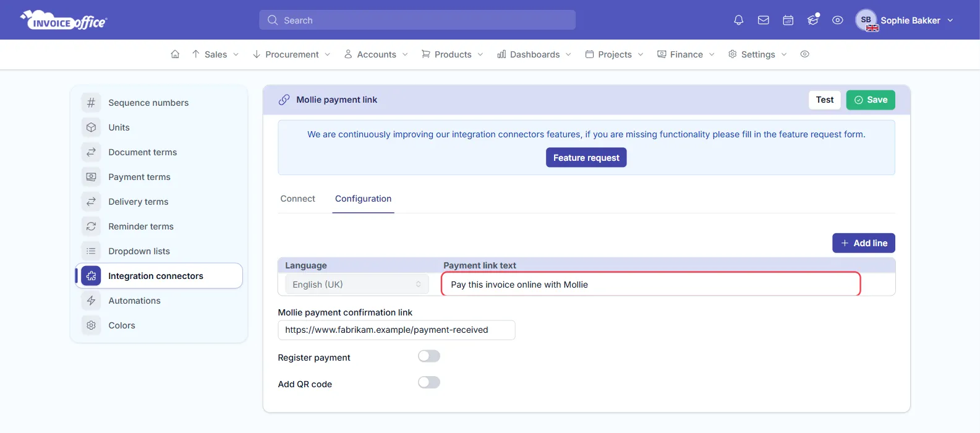980x433 pixels.
Task: Click the InvoiceOffice logo
Action: (64, 20)
